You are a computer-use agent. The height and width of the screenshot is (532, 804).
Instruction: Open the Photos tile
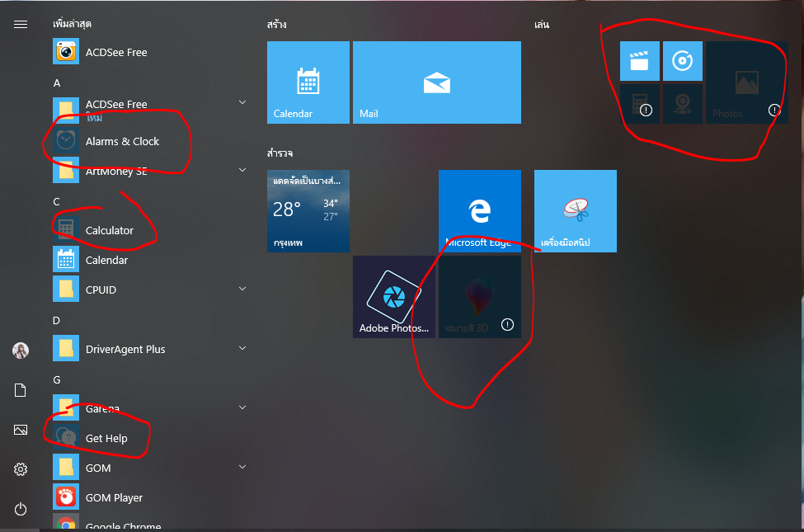tap(746, 82)
